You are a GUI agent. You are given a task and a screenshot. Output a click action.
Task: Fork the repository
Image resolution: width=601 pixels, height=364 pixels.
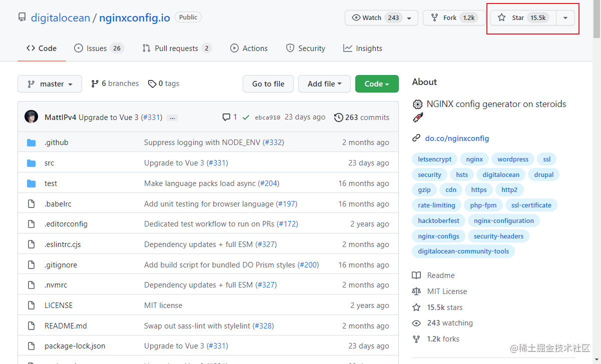tap(454, 18)
